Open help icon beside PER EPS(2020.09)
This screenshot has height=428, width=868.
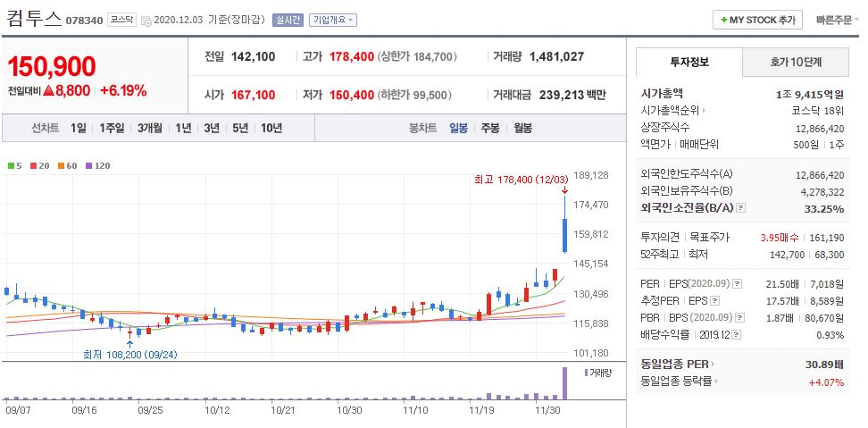pyautogui.click(x=737, y=284)
